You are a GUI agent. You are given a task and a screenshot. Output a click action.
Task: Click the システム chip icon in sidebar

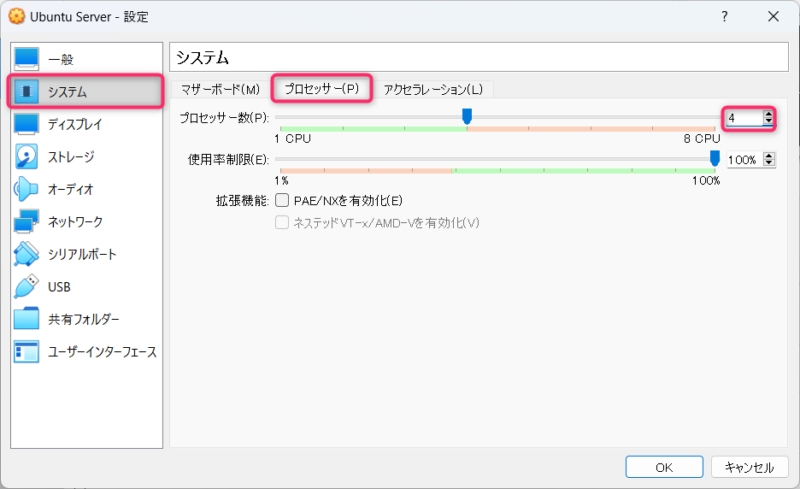point(27,91)
